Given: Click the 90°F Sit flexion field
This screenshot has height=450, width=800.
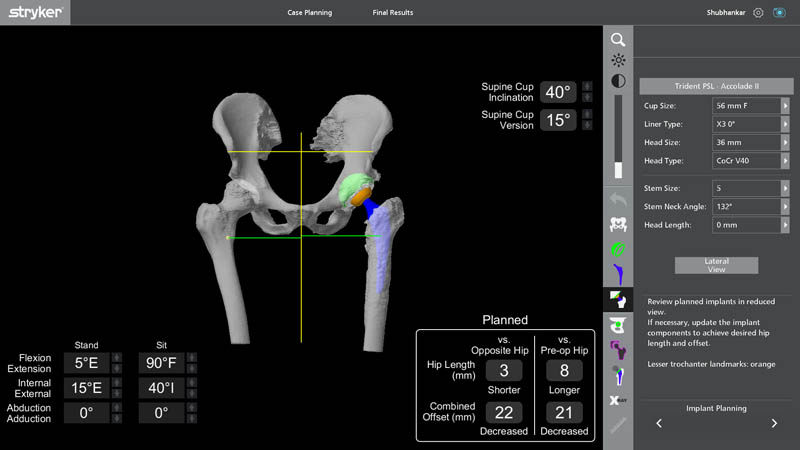Looking at the screenshot, I should [x=161, y=363].
